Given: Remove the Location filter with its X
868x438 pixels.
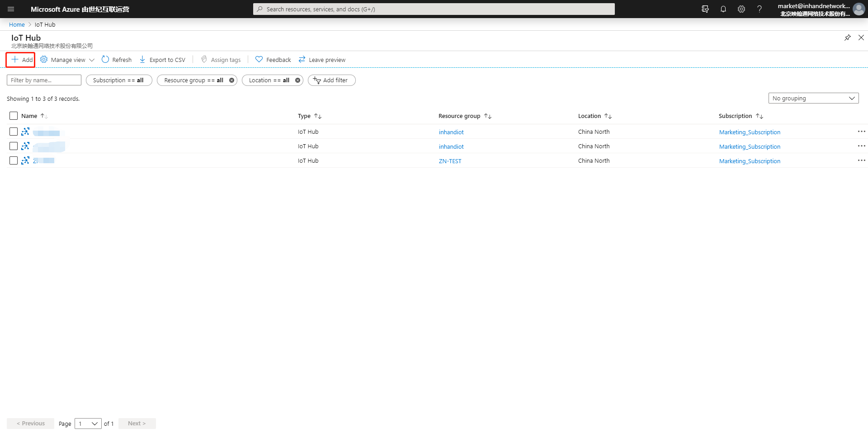Looking at the screenshot, I should point(297,80).
